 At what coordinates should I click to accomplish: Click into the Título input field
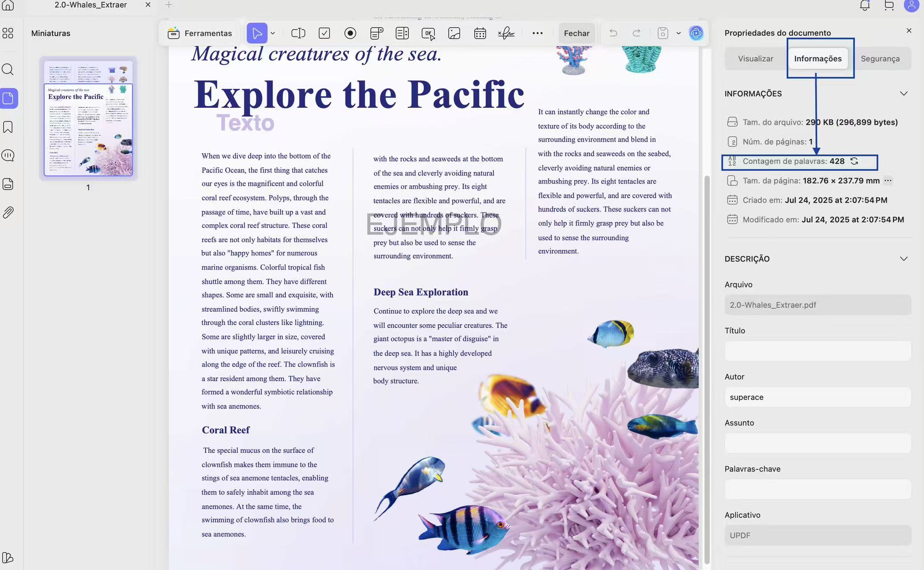point(818,351)
